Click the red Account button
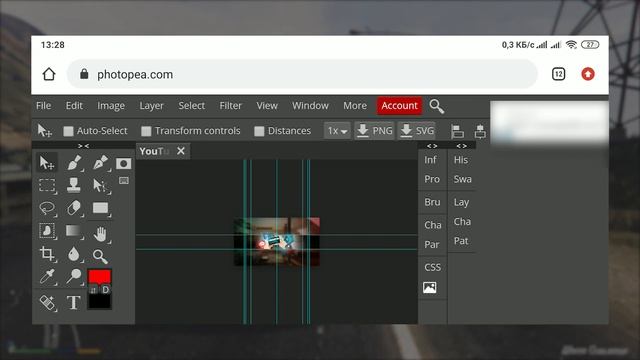Image resolution: width=640 pixels, height=360 pixels. [x=400, y=106]
